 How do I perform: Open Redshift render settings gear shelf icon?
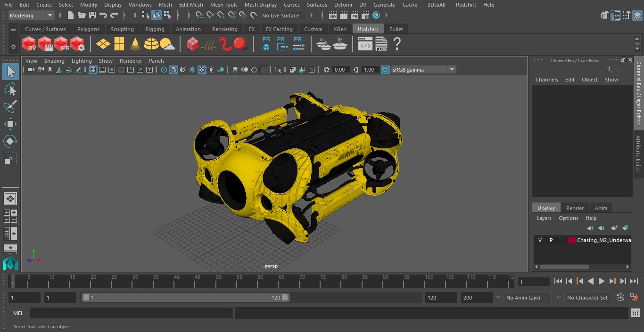point(77,44)
